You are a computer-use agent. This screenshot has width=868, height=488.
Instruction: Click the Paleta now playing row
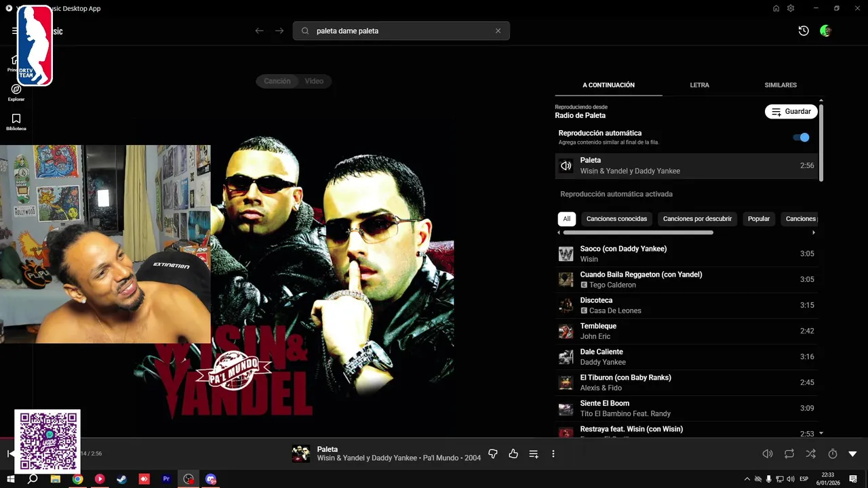click(x=686, y=165)
